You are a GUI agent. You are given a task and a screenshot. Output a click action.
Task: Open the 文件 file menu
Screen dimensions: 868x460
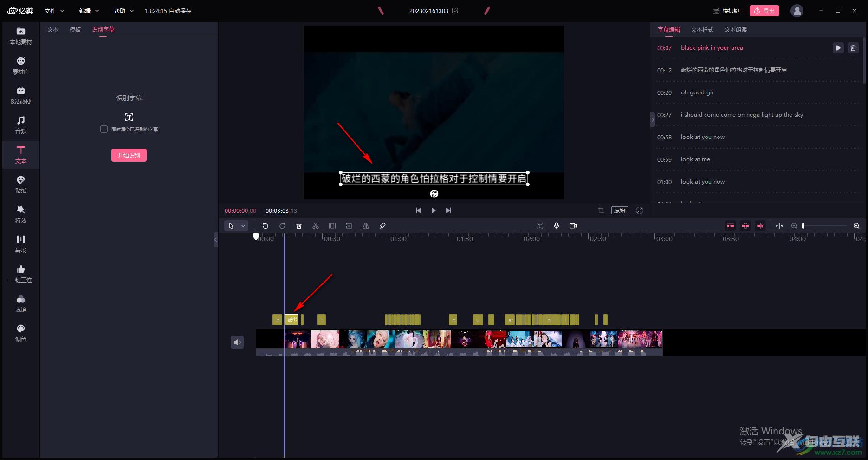54,11
